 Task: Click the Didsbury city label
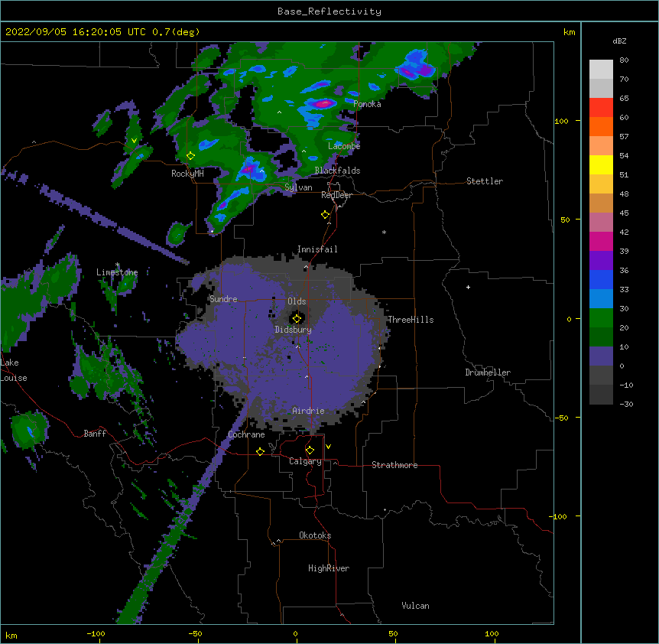pyautogui.click(x=293, y=330)
